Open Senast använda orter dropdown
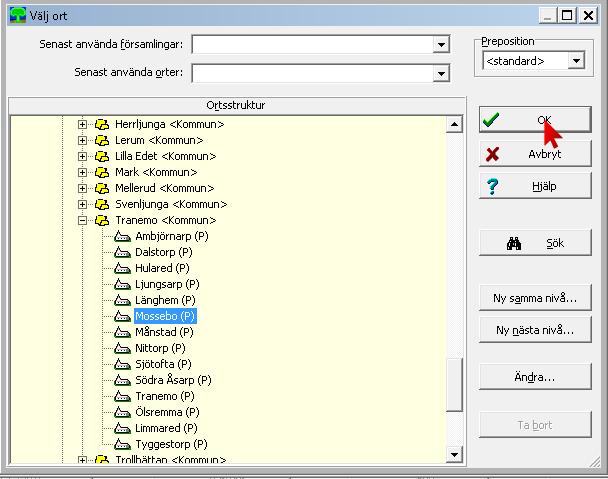The width and height of the screenshot is (608, 479). [441, 73]
